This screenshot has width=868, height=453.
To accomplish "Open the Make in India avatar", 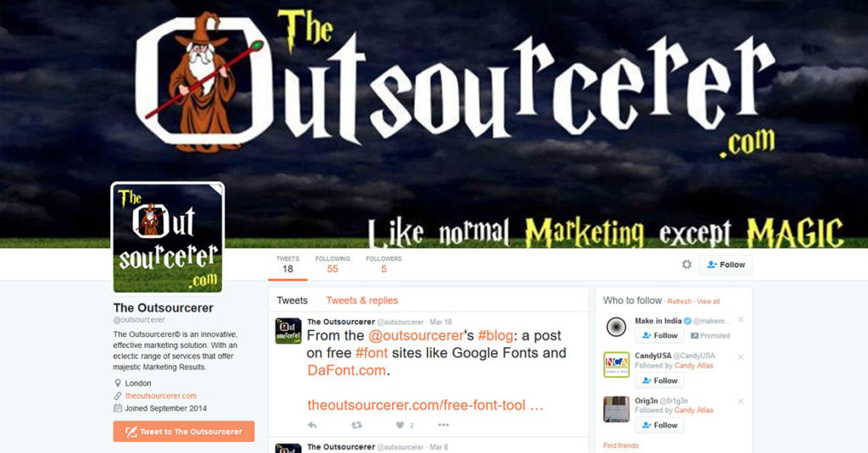I will coord(616,327).
